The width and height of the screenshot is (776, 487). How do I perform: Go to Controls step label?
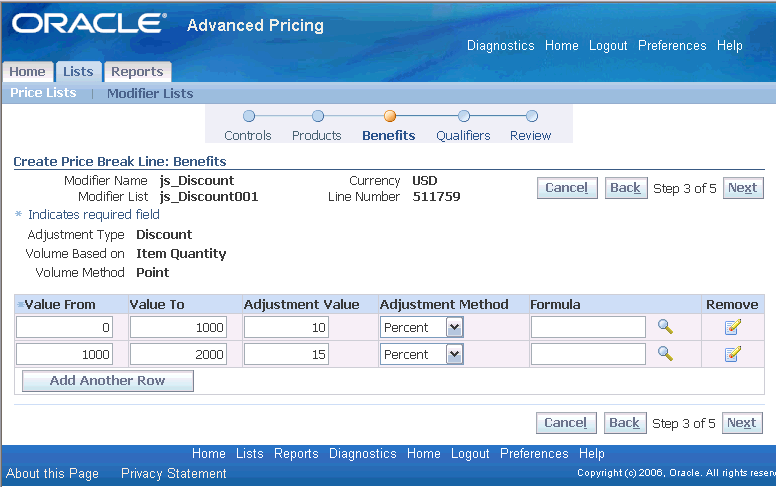tap(248, 136)
